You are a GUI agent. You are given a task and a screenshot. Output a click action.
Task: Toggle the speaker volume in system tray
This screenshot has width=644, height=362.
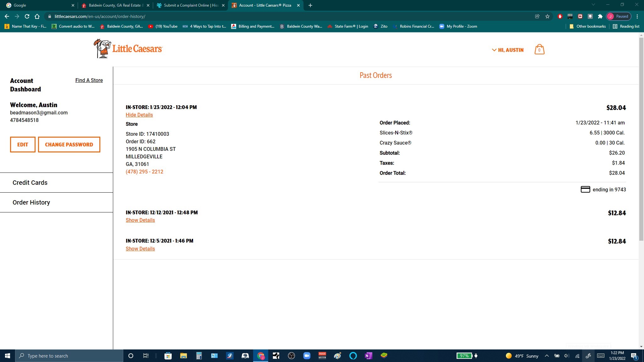pyautogui.click(x=566, y=356)
